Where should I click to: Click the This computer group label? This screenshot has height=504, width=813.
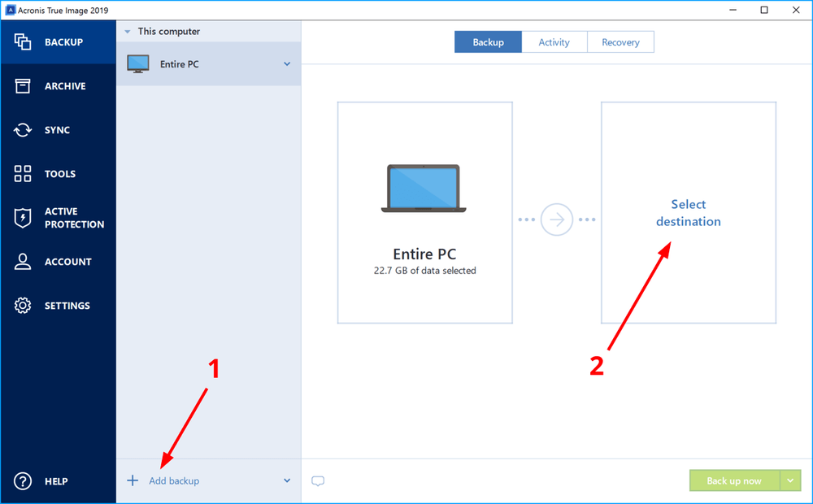tap(169, 31)
